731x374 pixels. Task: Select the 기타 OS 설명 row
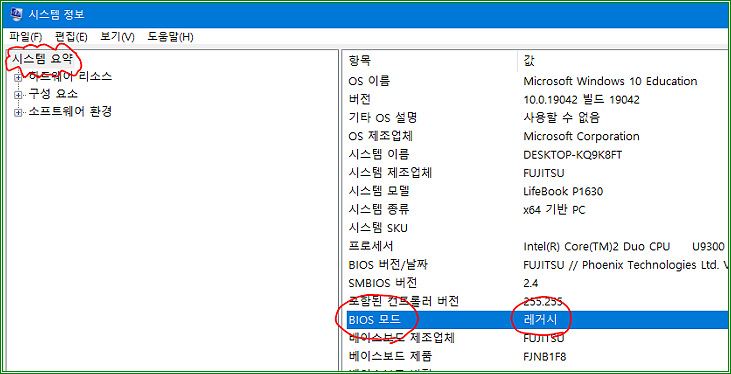tap(538, 118)
